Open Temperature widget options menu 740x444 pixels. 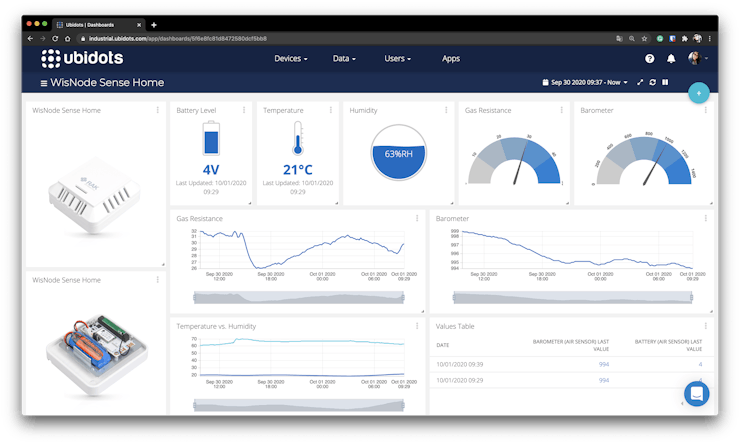(x=330, y=110)
